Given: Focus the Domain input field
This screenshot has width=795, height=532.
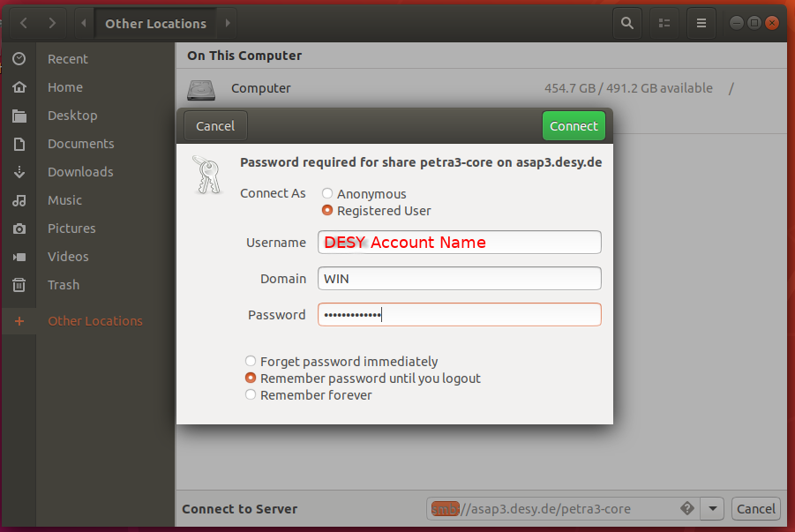Looking at the screenshot, I should click(459, 278).
